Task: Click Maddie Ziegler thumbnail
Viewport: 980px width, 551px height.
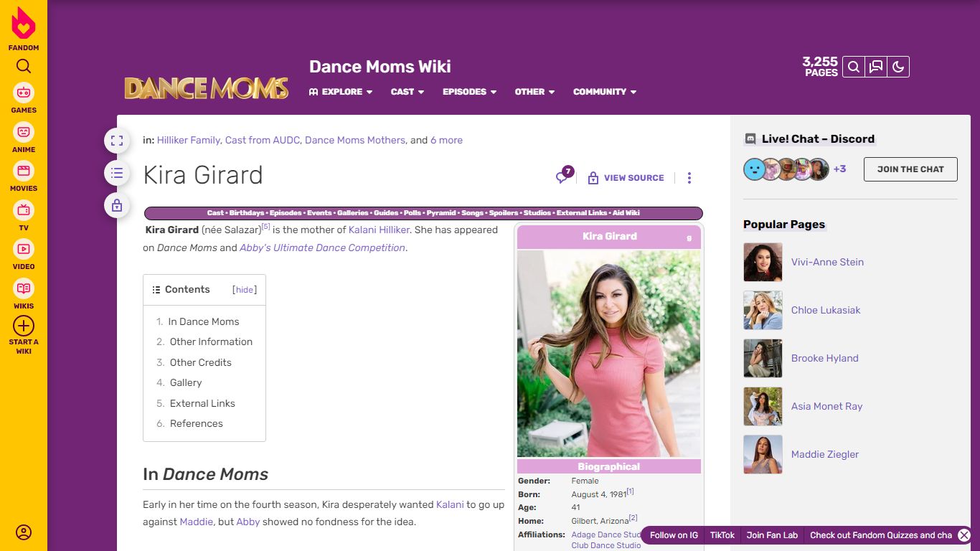Action: tap(763, 454)
